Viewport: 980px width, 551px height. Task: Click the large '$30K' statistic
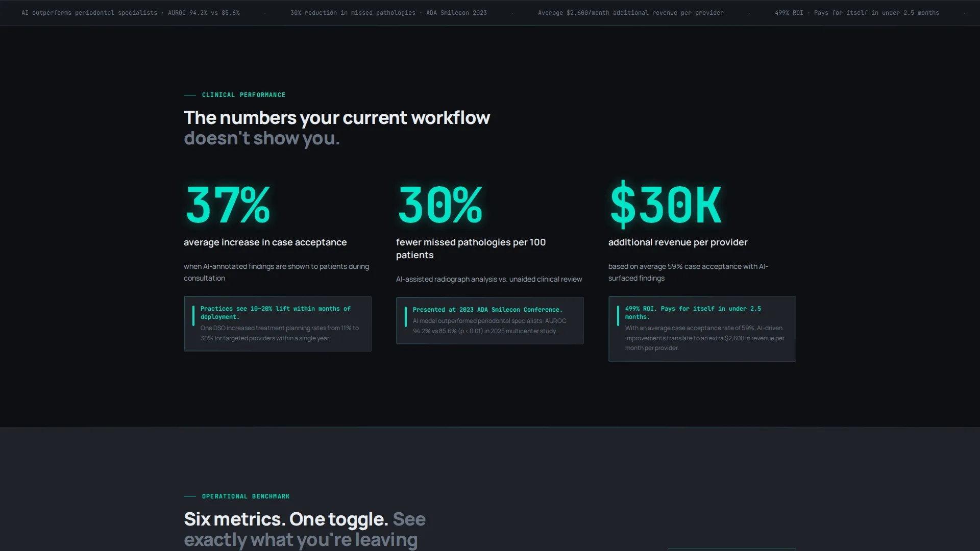[x=666, y=205]
